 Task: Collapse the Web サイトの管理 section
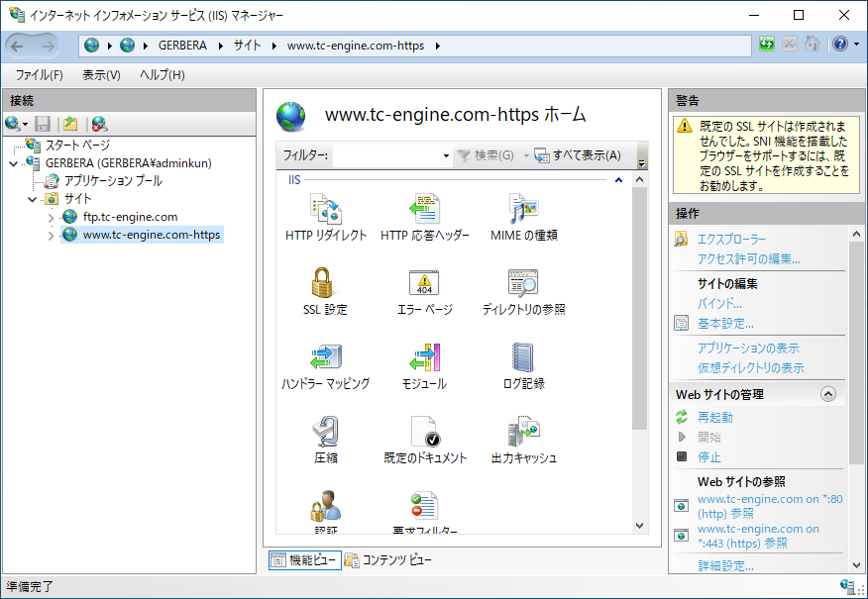coord(828,394)
